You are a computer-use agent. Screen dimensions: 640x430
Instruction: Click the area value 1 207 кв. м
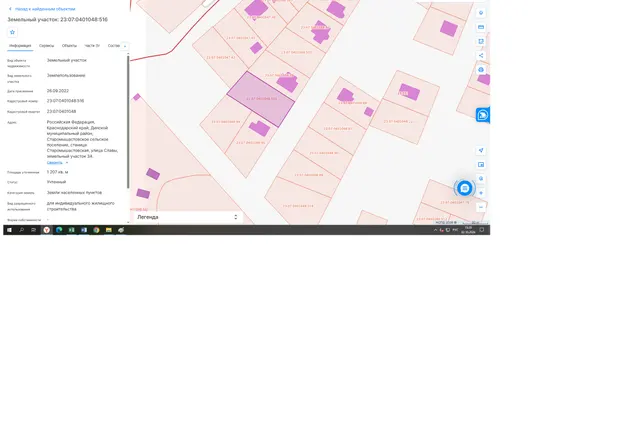(58, 172)
